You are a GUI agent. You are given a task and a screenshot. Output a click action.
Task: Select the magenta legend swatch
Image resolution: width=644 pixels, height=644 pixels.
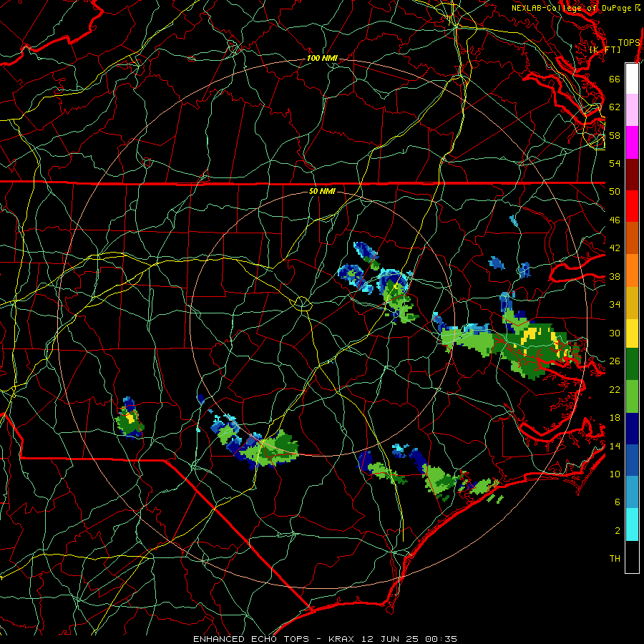click(632, 142)
